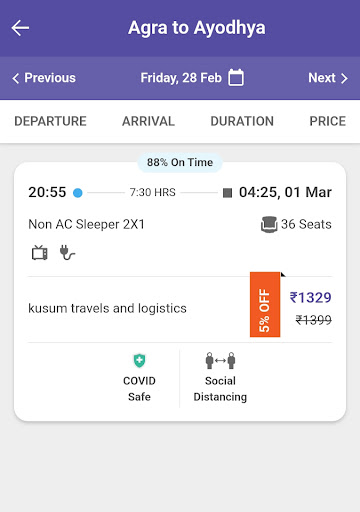The width and height of the screenshot is (360, 512).
Task: Tap the arrival square stop marker
Action: pos(227,193)
